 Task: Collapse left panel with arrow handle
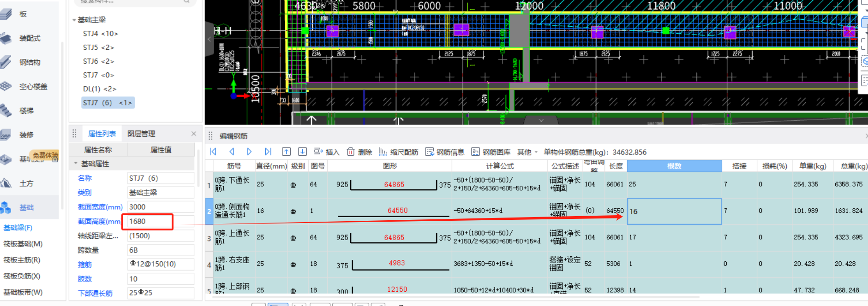[209, 39]
